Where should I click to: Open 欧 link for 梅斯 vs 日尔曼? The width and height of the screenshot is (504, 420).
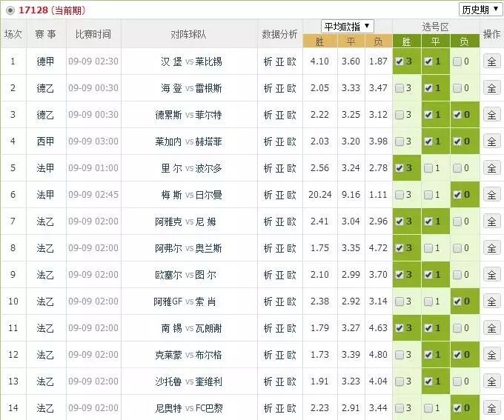click(291, 195)
